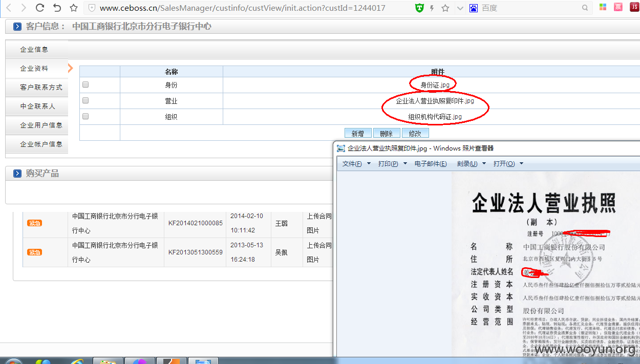Click the blue arrow icon beside 客户信息
The width and height of the screenshot is (640, 364).
pyautogui.click(x=17, y=27)
